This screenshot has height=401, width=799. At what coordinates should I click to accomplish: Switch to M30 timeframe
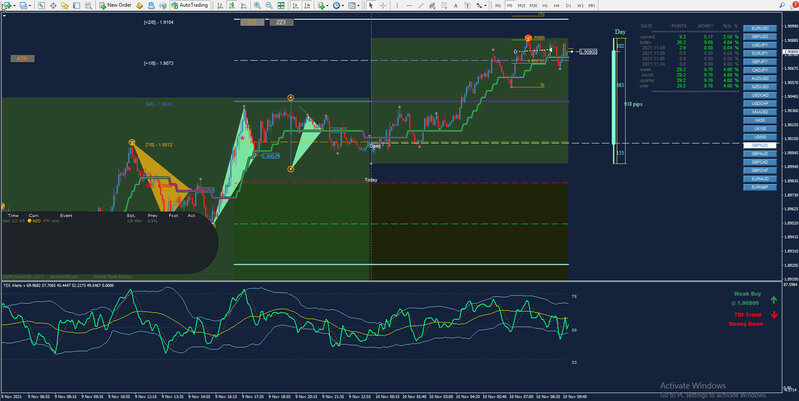(x=533, y=5)
